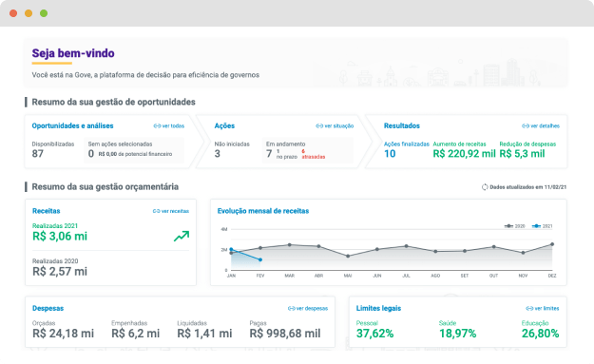Click the 'Em andamento' value 7
Viewport: 594px width, 364px height.
pos(269,154)
